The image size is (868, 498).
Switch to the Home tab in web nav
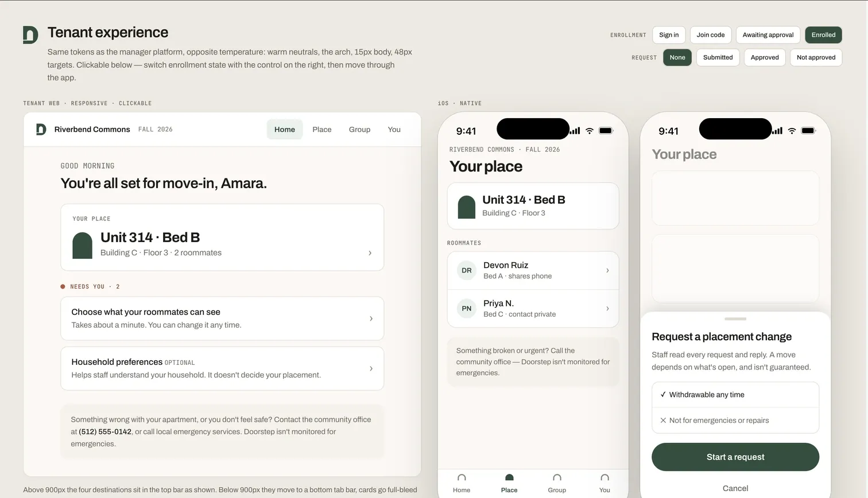[285, 130]
